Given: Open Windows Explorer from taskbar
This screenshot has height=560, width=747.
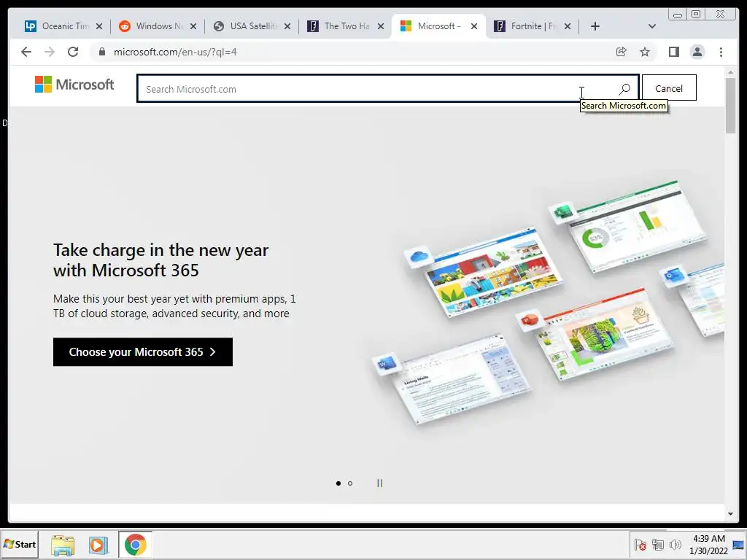Looking at the screenshot, I should 63,545.
